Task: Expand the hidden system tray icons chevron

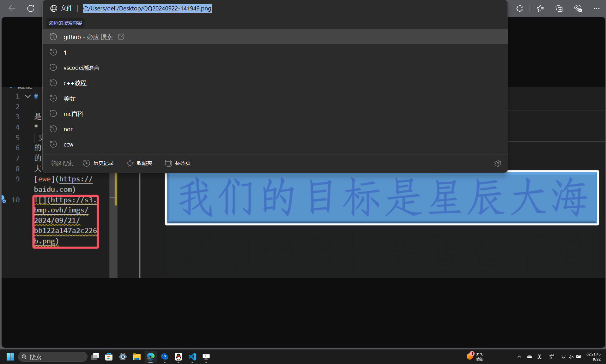Action: (x=519, y=357)
